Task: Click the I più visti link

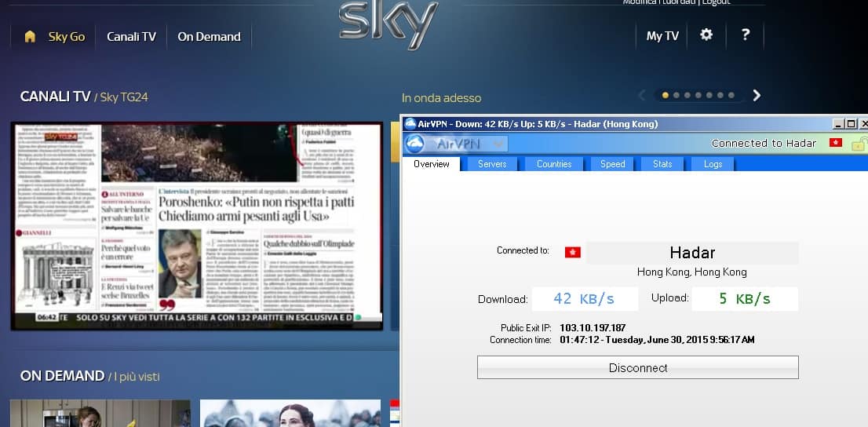Action: pos(137,377)
